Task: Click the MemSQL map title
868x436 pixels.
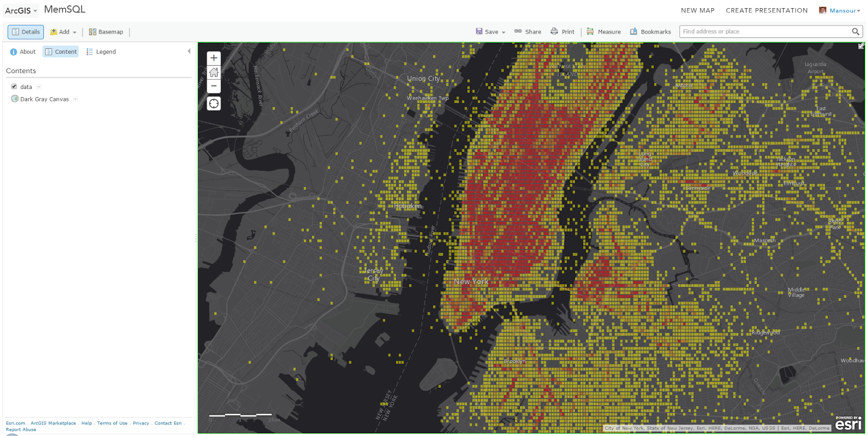Action: [65, 10]
